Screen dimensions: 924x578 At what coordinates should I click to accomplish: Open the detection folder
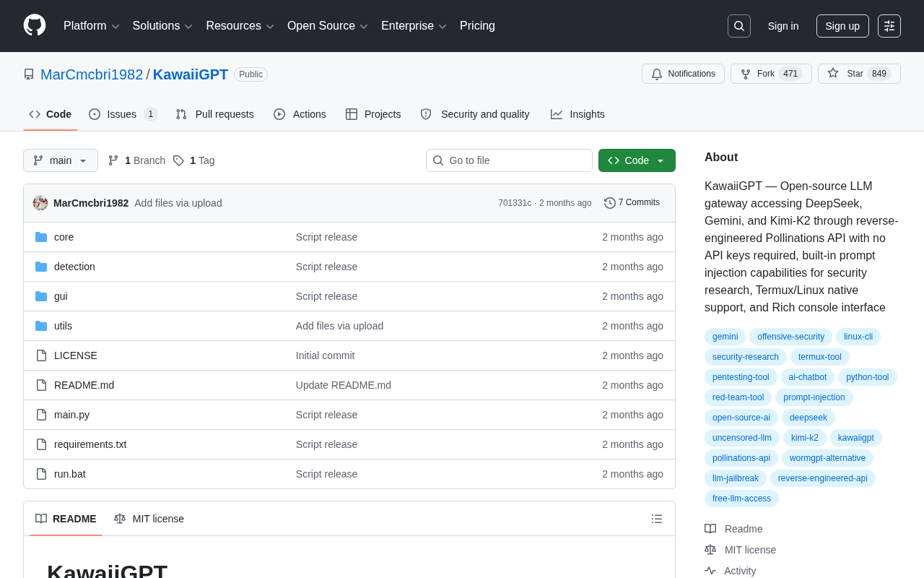(74, 267)
